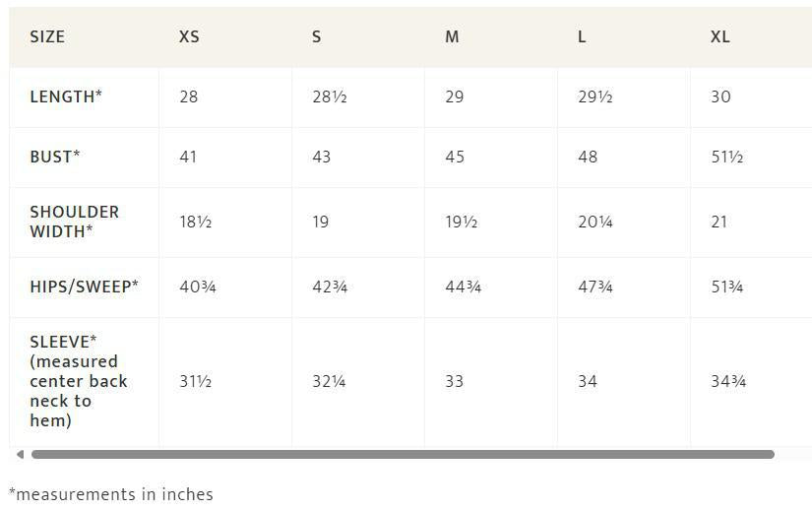812x511 pixels.
Task: Select the S size column header
Action: point(316,36)
